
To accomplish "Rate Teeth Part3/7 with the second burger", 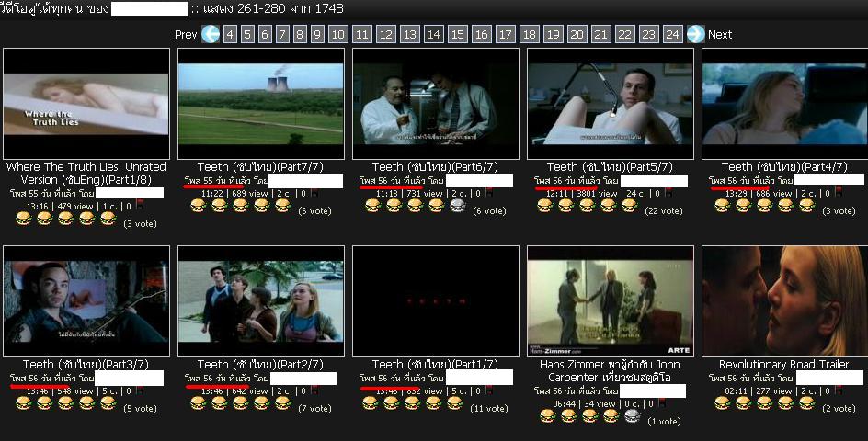I will click(x=45, y=403).
